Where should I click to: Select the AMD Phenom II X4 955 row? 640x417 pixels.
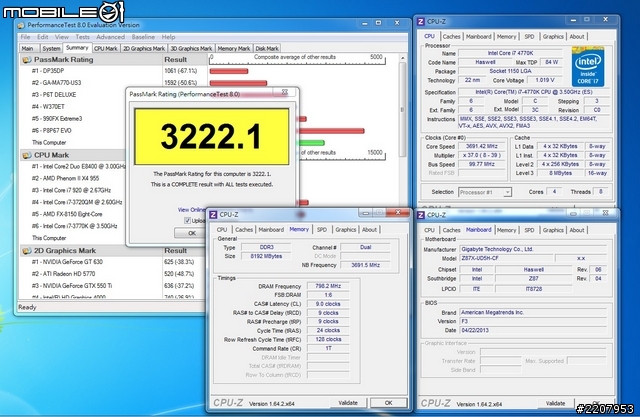(x=65, y=178)
